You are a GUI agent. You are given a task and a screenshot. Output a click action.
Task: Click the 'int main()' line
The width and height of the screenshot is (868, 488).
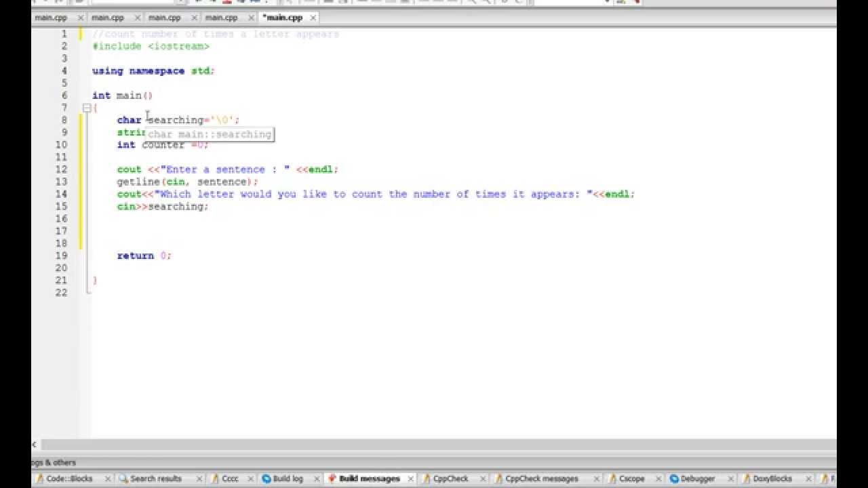point(123,96)
